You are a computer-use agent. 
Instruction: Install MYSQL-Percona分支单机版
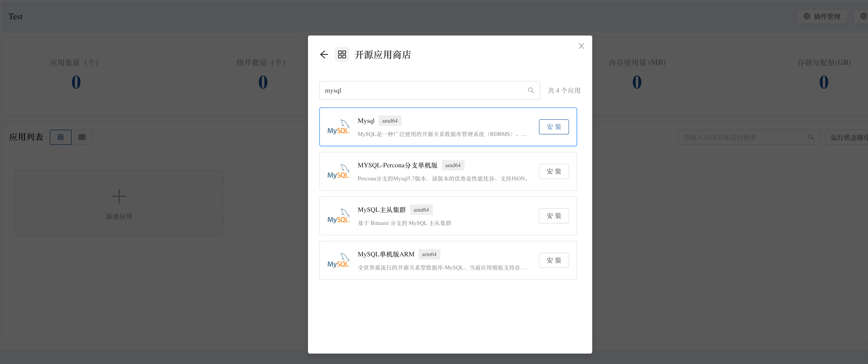click(554, 171)
